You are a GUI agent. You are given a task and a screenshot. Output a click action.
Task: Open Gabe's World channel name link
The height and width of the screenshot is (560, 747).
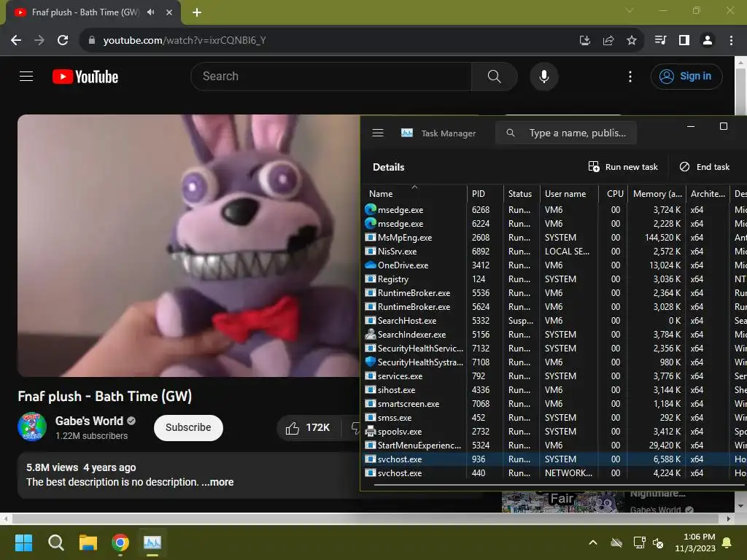[89, 421]
